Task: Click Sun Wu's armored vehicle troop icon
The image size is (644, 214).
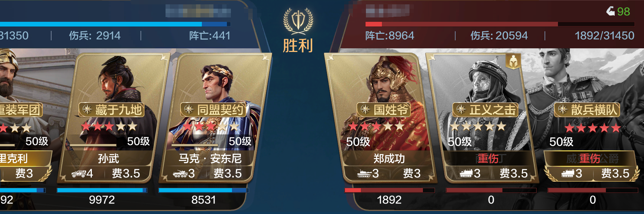Action: coord(78,174)
